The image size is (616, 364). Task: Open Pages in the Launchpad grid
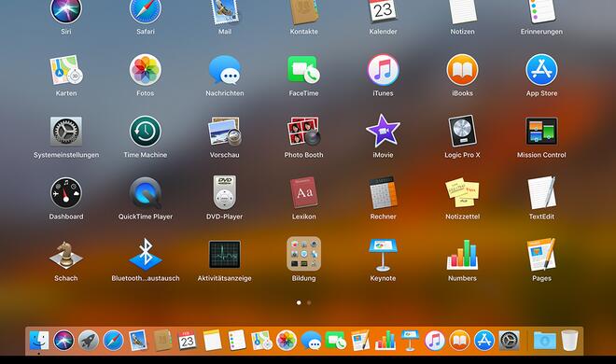tap(541, 255)
